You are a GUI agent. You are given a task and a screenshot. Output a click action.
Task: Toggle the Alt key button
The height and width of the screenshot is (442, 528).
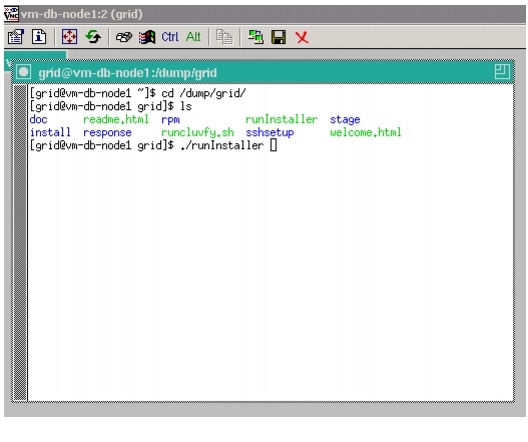193,37
